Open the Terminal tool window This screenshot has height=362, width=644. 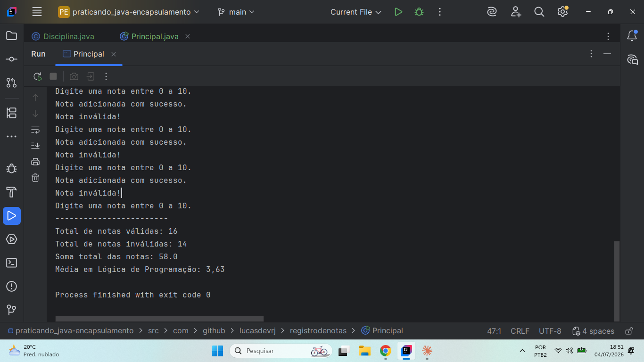[12, 263]
